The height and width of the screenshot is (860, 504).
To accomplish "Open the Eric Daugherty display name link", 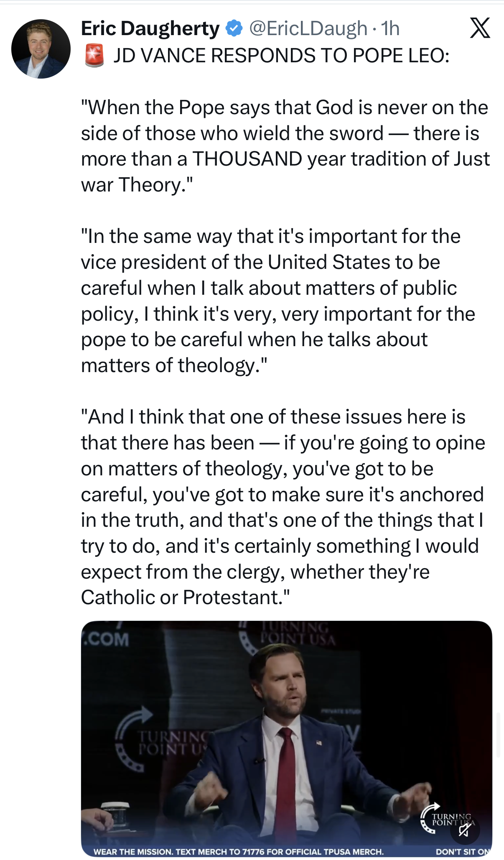I will pos(150,28).
